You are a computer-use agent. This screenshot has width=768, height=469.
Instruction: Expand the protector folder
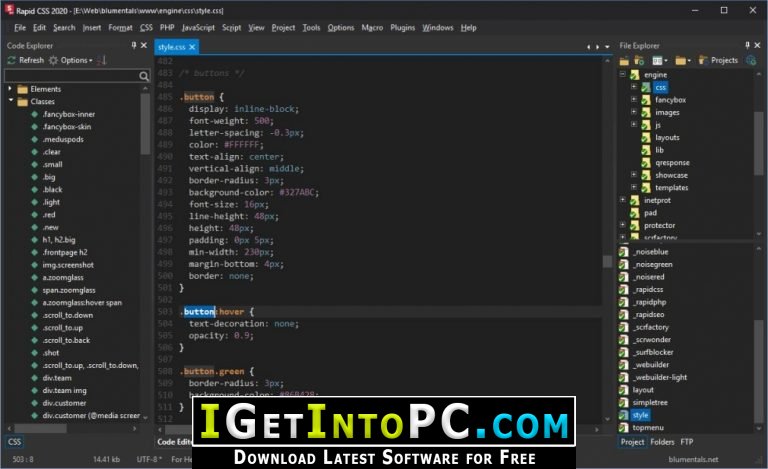(623, 225)
